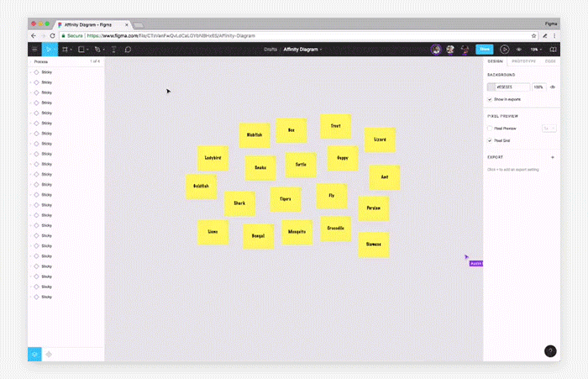Enable the Pixel Preview checkbox
Image resolution: width=588 pixels, height=379 pixels.
(x=490, y=129)
